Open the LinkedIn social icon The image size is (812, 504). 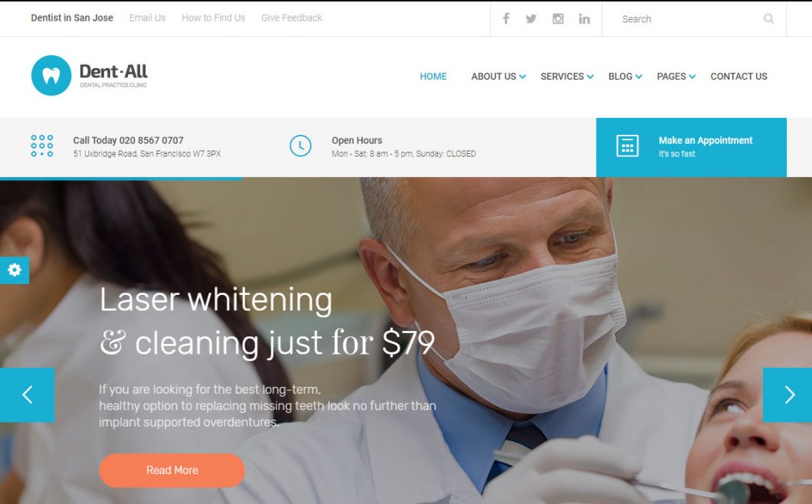point(584,18)
